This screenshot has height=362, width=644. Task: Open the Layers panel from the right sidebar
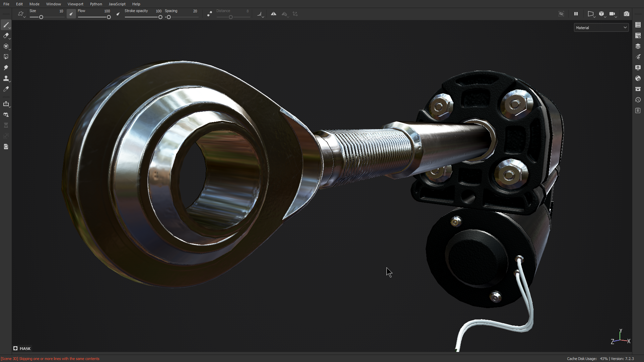(x=638, y=46)
